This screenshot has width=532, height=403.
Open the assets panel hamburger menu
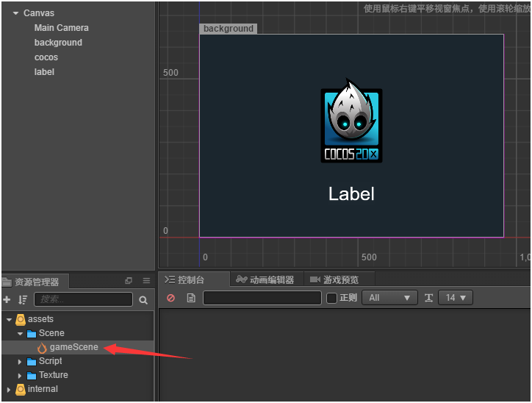pos(146,281)
